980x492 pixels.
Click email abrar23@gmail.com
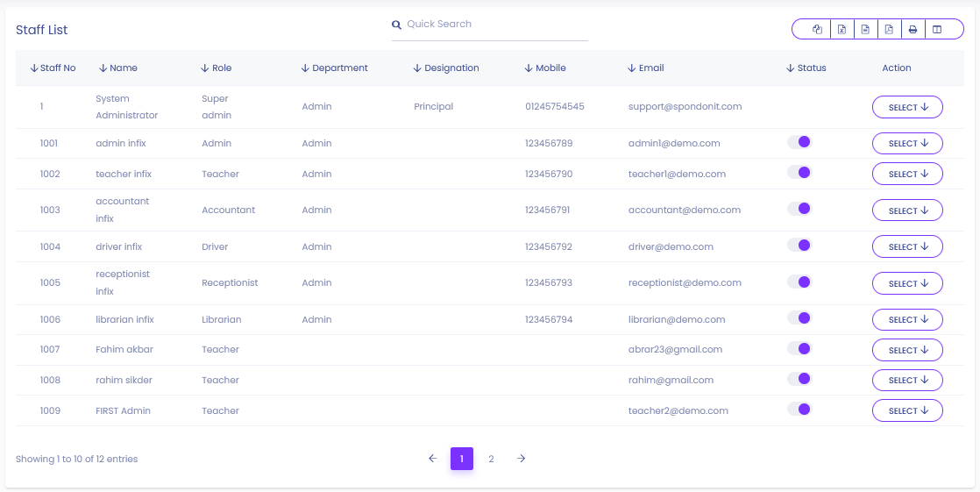675,349
